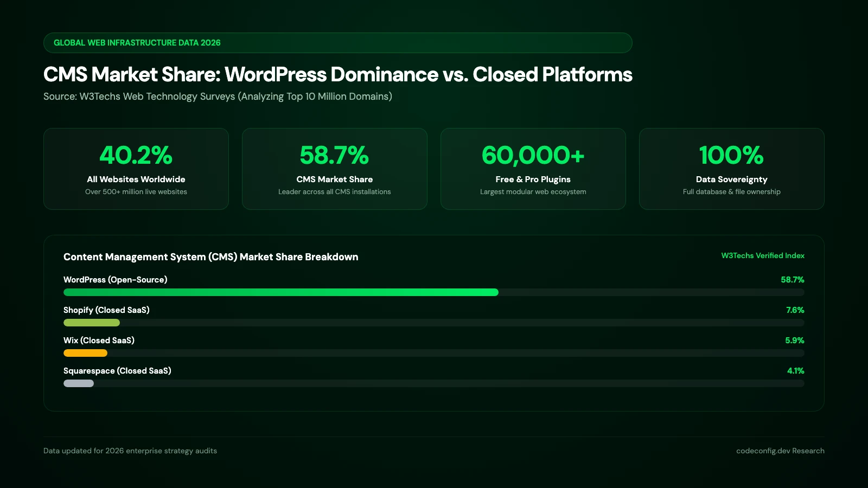Click the Leader across all CMS installations caption
Viewport: 868px width, 488px height.
click(335, 192)
